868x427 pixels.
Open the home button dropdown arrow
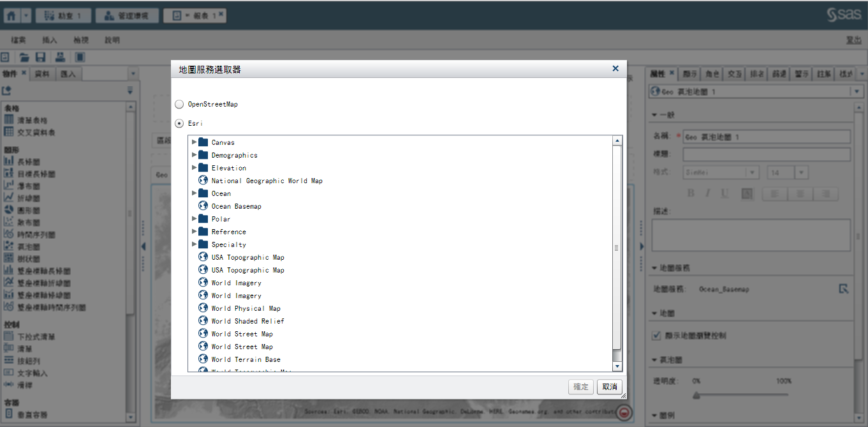[26, 15]
